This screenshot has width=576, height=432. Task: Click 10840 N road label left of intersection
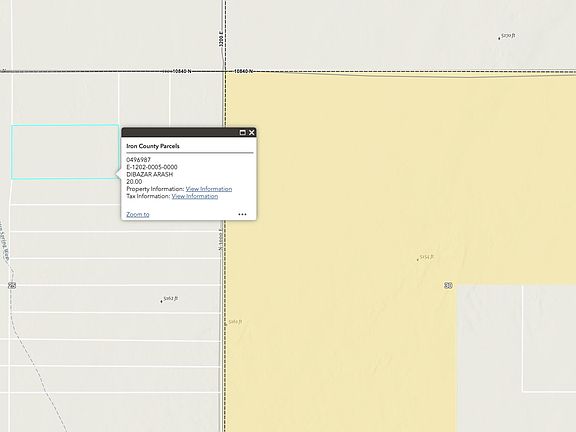(x=181, y=71)
